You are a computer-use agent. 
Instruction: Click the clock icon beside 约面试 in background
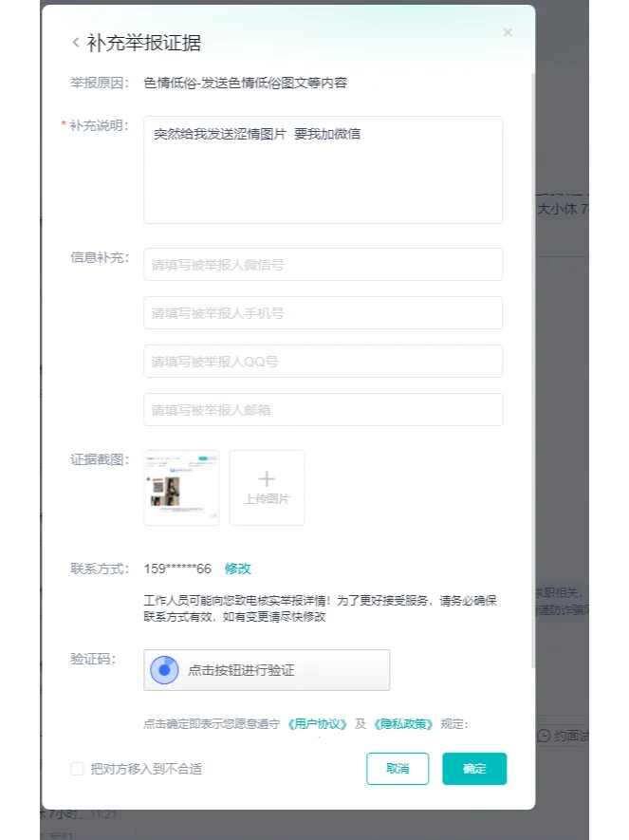544,736
